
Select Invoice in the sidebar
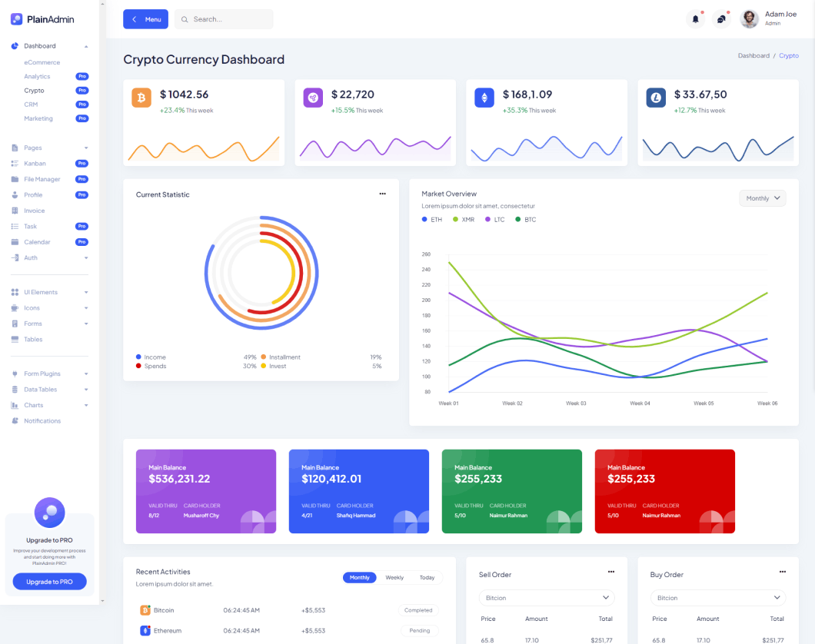34,211
